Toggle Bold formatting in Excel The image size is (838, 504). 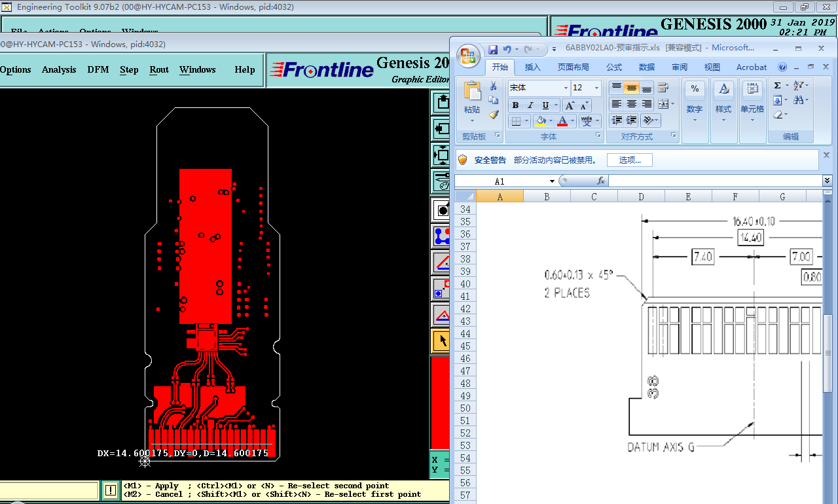(515, 105)
